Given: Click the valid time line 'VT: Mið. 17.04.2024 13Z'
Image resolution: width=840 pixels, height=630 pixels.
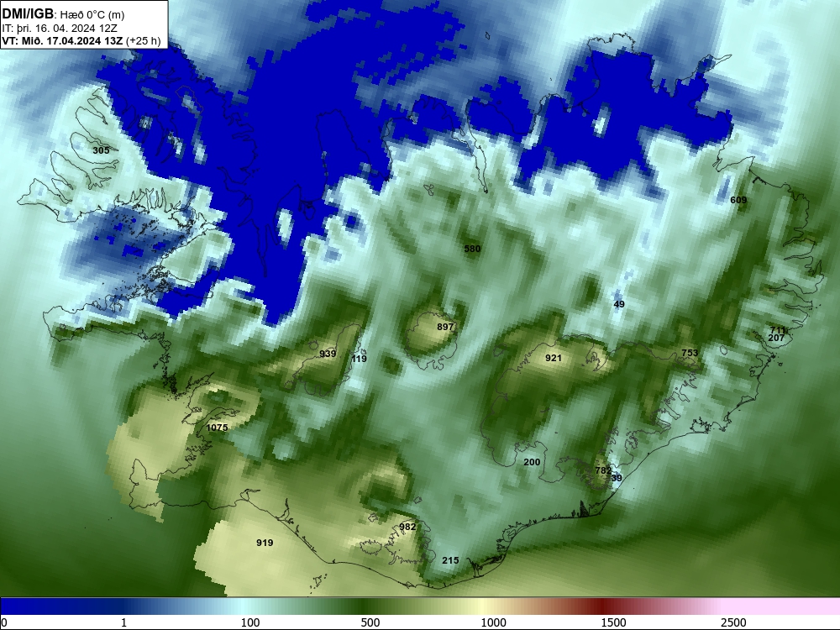Looking at the screenshot, I should pos(63,40).
